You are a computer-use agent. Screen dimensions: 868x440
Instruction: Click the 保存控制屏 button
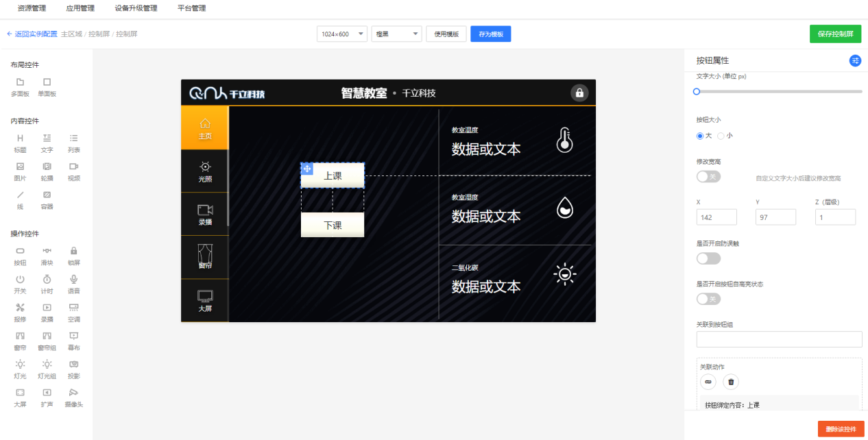(835, 34)
